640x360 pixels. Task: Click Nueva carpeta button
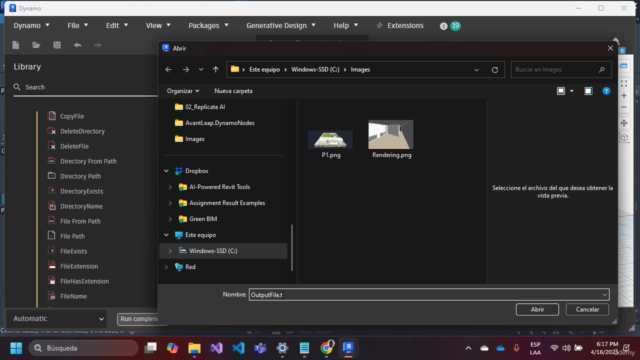233,91
